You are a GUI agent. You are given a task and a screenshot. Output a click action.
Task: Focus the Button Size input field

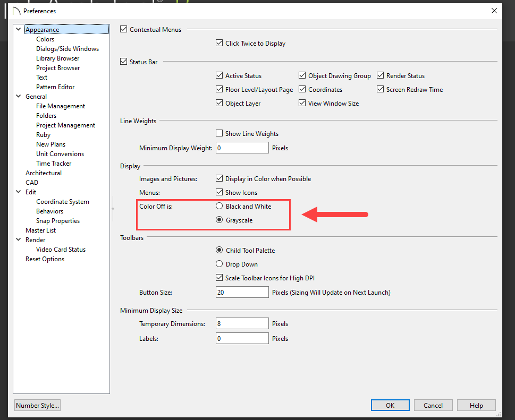click(242, 293)
